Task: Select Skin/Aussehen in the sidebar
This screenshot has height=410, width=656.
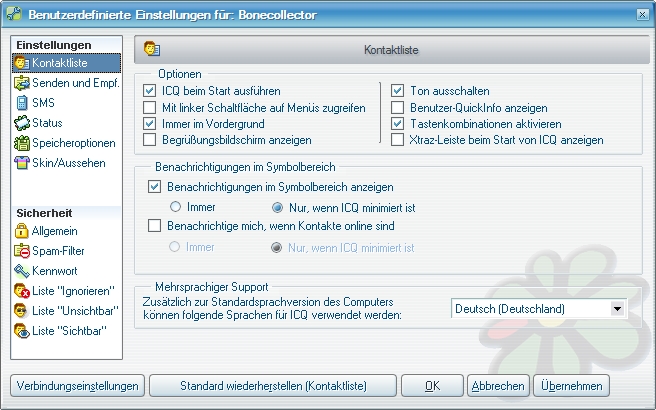Action: coord(67,163)
